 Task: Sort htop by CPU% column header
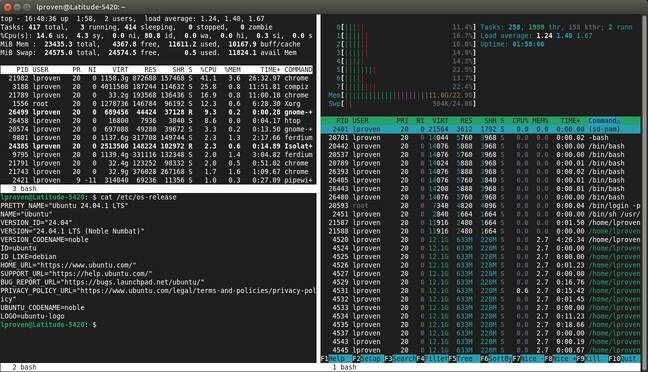click(x=520, y=121)
